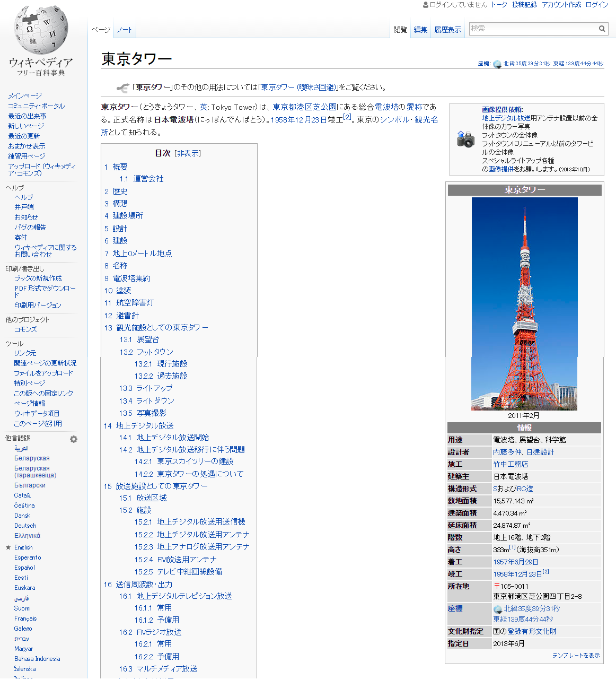Image resolution: width=616 pixels, height=680 pixels.
Task: Jump to contents section 1 概要
Action: 116,167
